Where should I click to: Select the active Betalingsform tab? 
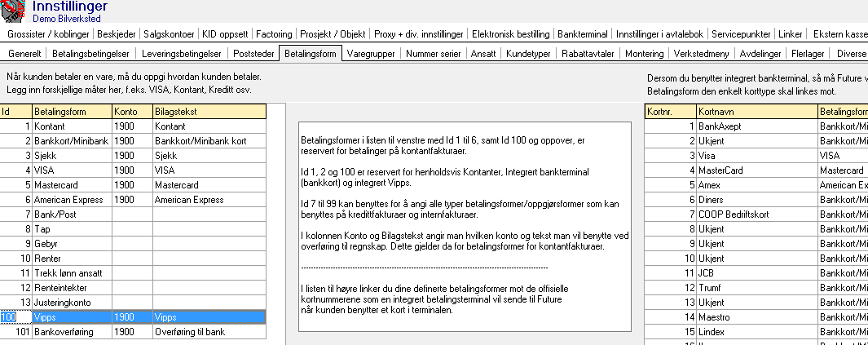(x=310, y=53)
